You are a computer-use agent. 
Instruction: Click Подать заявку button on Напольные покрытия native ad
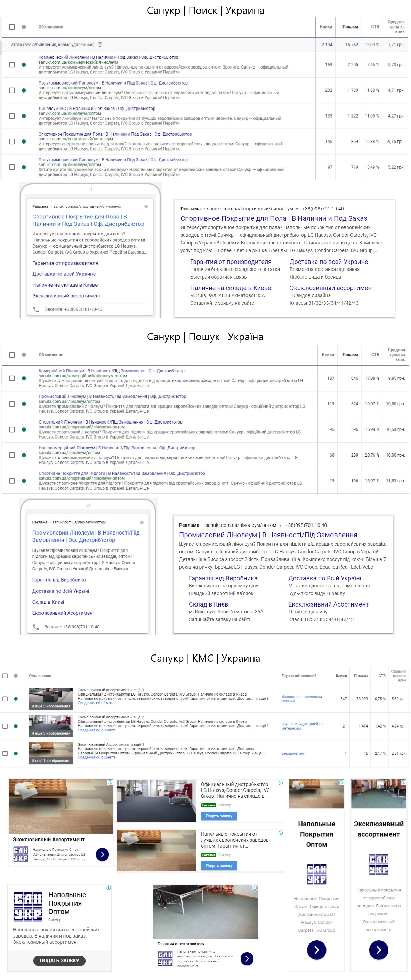219,866
